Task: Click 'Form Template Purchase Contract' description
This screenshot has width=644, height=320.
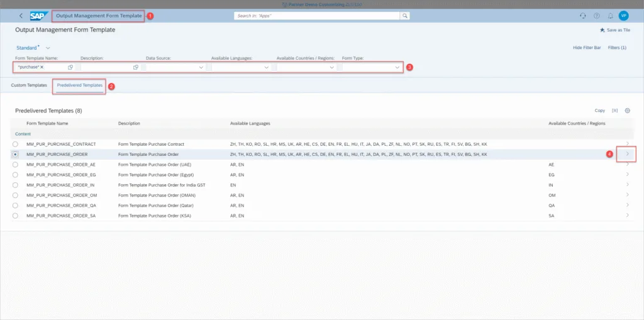Action: 151,144
